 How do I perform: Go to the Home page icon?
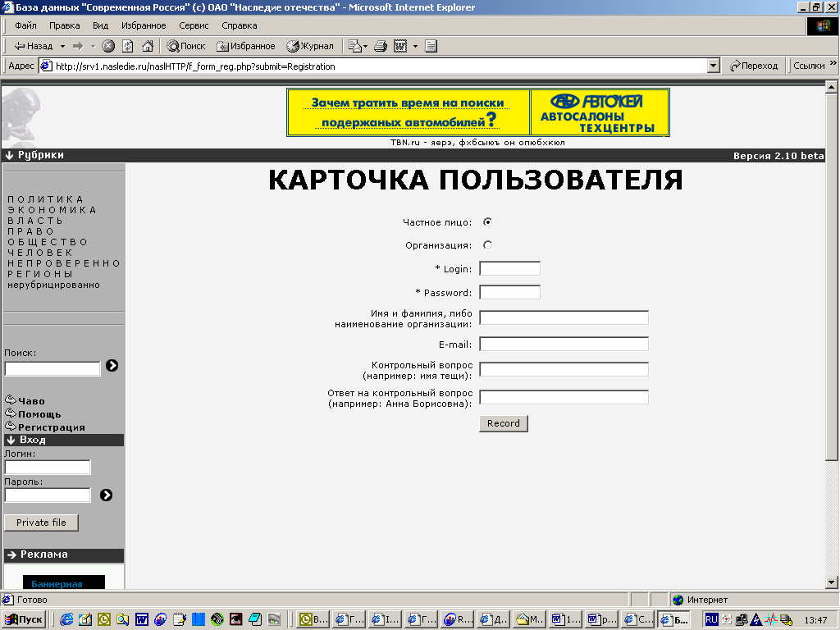148,46
